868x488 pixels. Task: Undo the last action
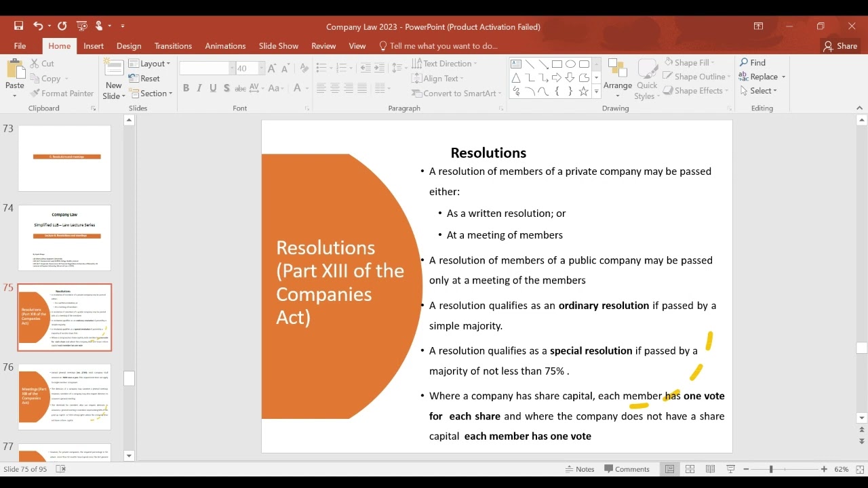click(38, 26)
